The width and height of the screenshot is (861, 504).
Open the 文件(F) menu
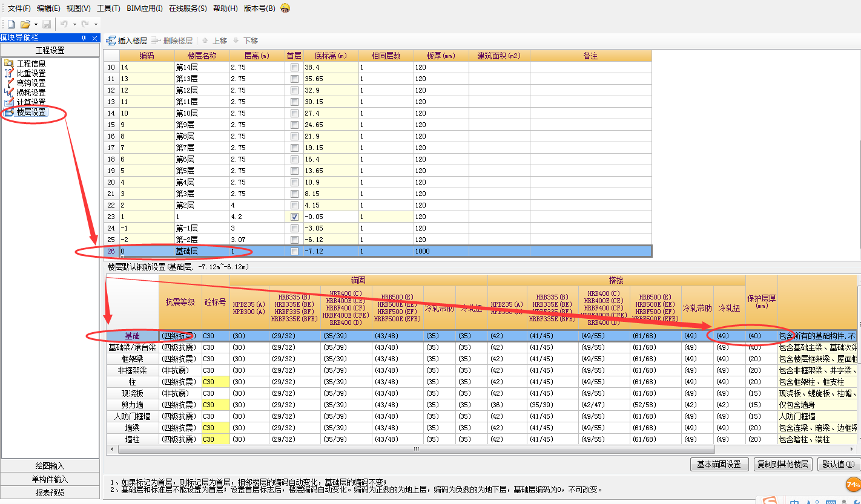click(x=19, y=8)
